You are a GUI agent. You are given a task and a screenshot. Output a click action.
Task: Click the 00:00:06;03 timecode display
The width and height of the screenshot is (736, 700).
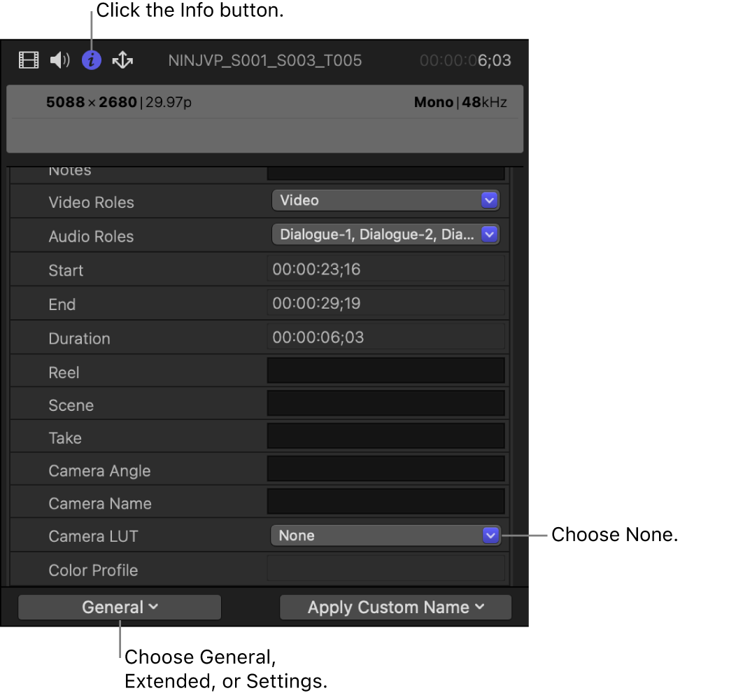(x=465, y=60)
